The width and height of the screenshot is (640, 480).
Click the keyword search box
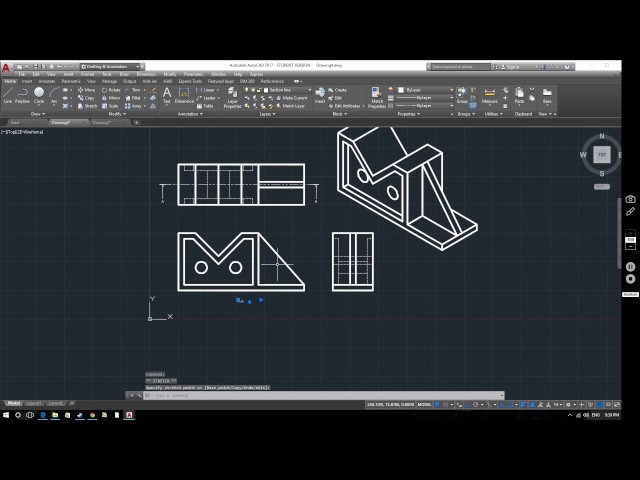click(x=460, y=67)
